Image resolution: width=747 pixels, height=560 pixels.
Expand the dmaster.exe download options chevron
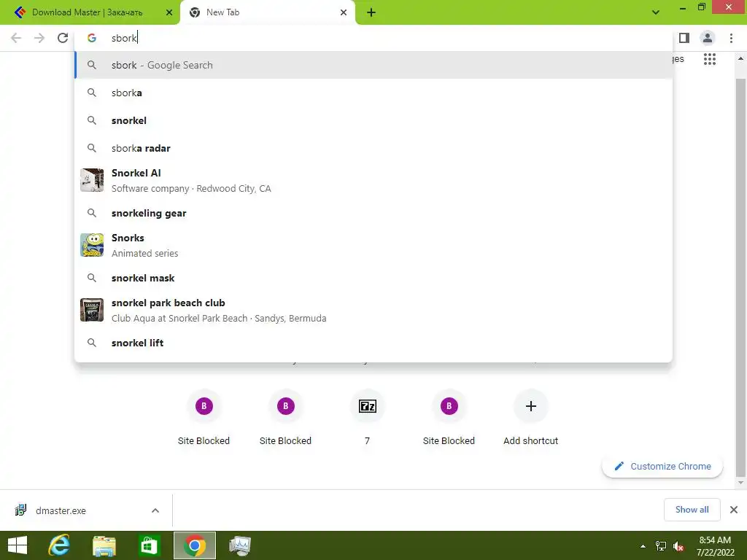[x=155, y=510]
